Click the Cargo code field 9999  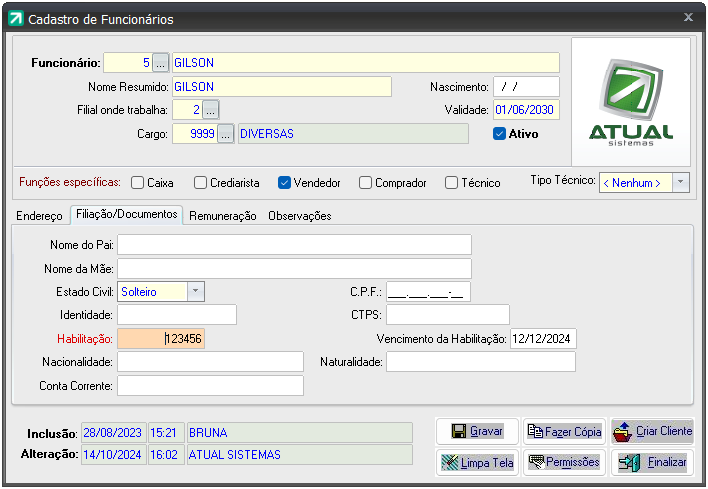195,134
